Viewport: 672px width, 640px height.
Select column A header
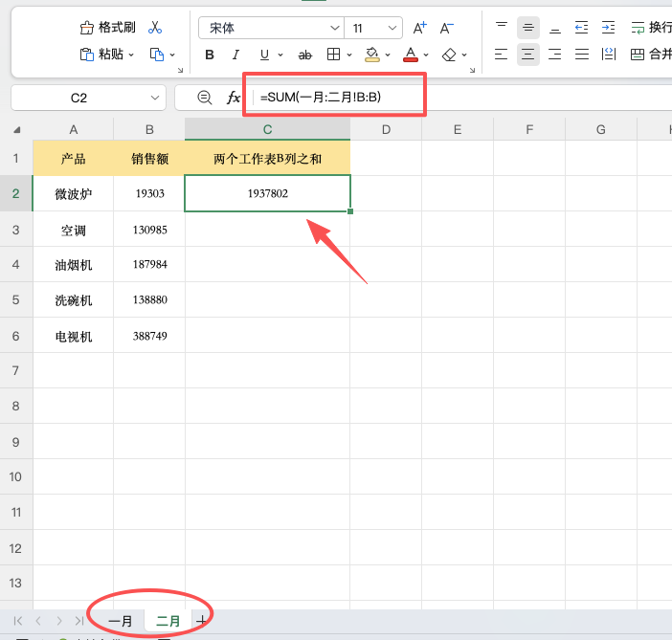74,129
